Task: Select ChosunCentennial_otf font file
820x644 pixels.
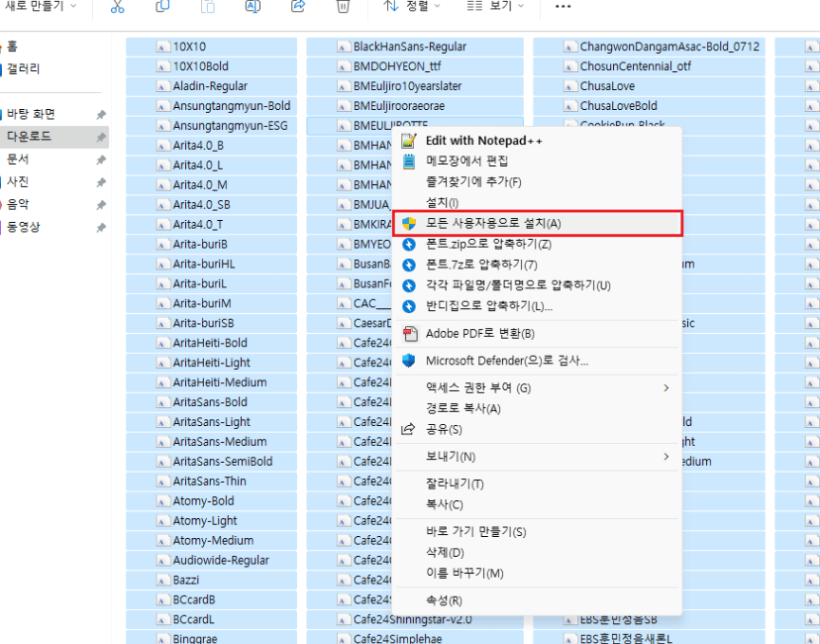Action: click(649, 66)
